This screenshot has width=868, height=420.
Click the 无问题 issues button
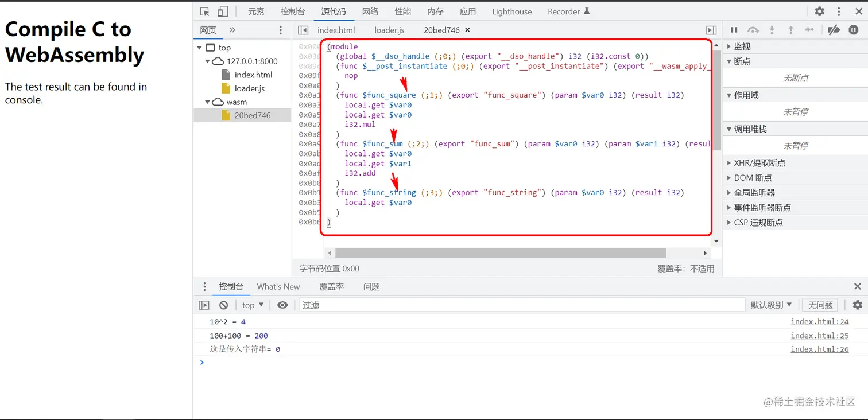[820, 305]
